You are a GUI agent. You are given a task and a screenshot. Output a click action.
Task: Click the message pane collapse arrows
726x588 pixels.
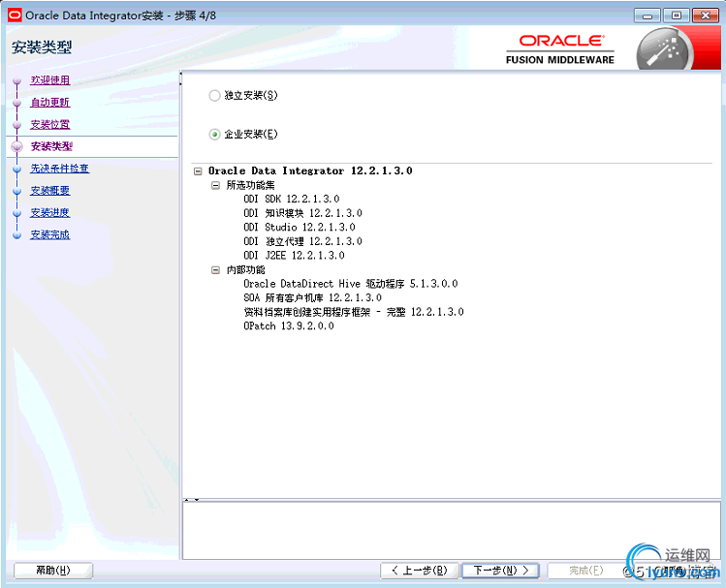tap(192, 500)
